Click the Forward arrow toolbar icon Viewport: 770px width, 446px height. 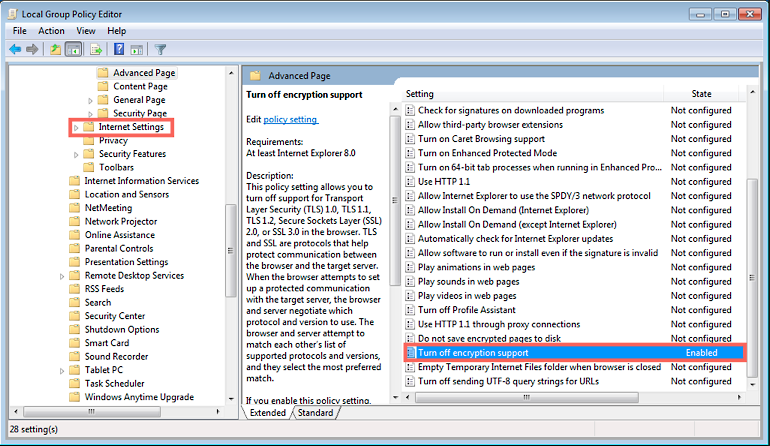[32, 49]
